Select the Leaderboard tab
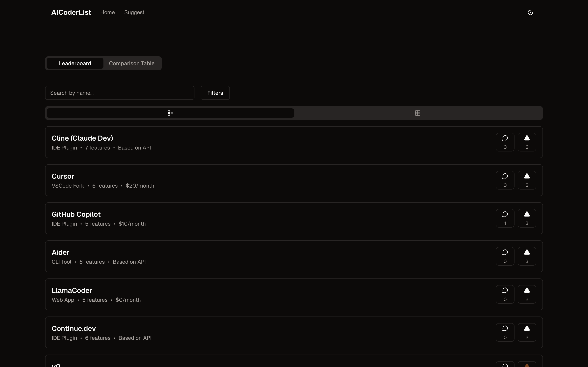 (75, 63)
